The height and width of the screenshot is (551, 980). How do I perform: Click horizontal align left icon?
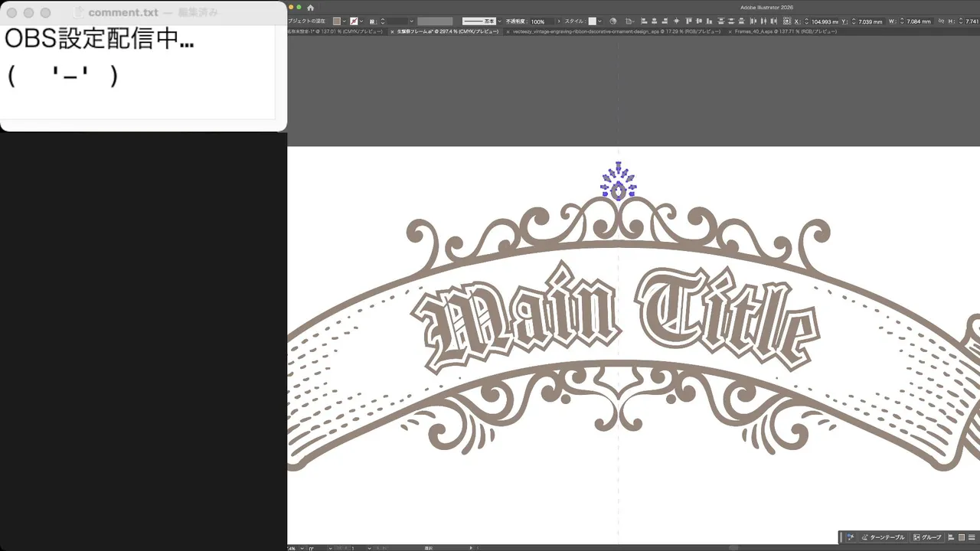[644, 21]
